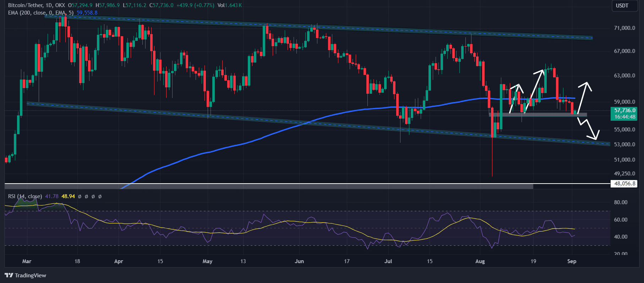Click the RSI scale label 40.00

[621, 237]
